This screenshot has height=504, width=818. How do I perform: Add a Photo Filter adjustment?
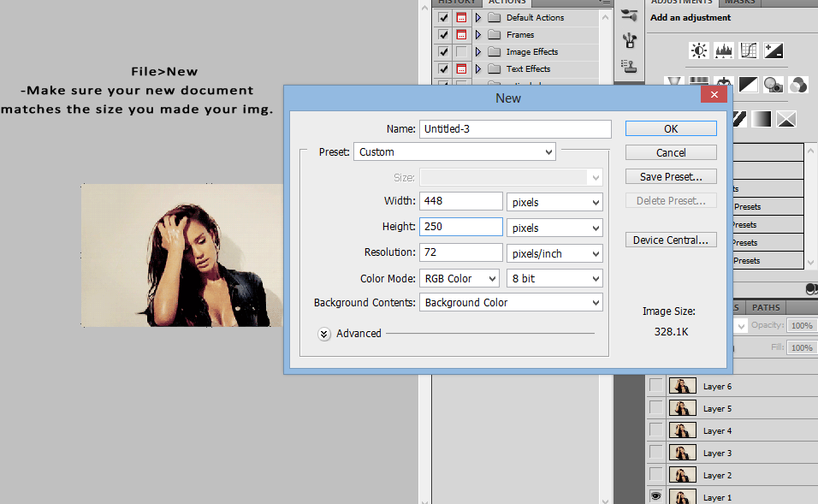pos(774,85)
